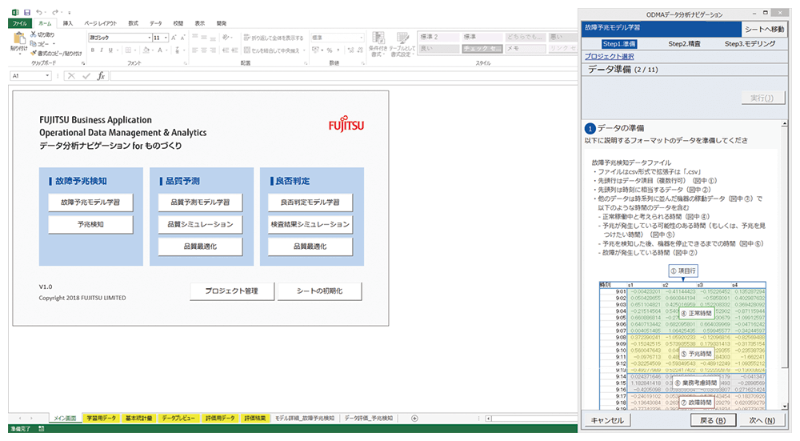800x441 pixels.
Task: Confirm formula entry with the checkmark icon
Action: click(86, 76)
